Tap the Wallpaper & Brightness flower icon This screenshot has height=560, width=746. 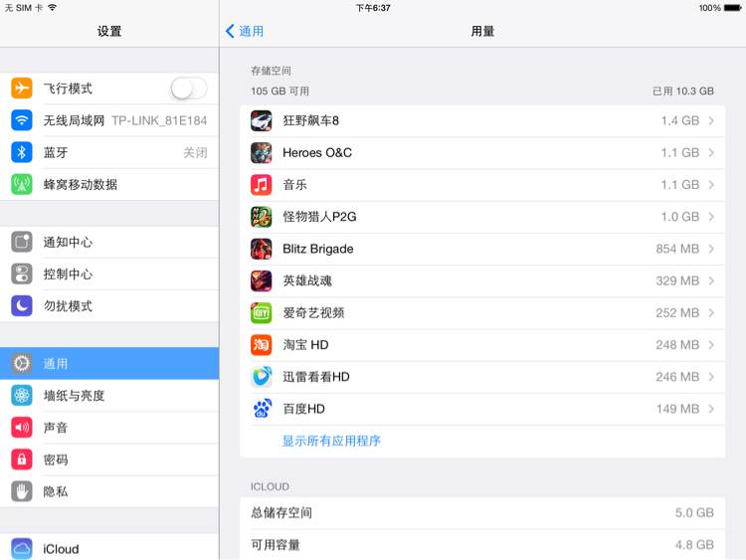click(x=22, y=395)
